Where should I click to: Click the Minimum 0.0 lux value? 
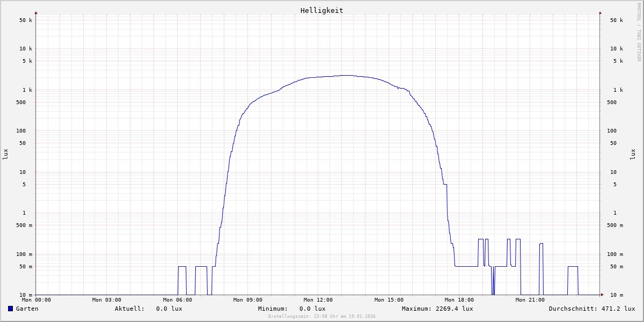312,309
